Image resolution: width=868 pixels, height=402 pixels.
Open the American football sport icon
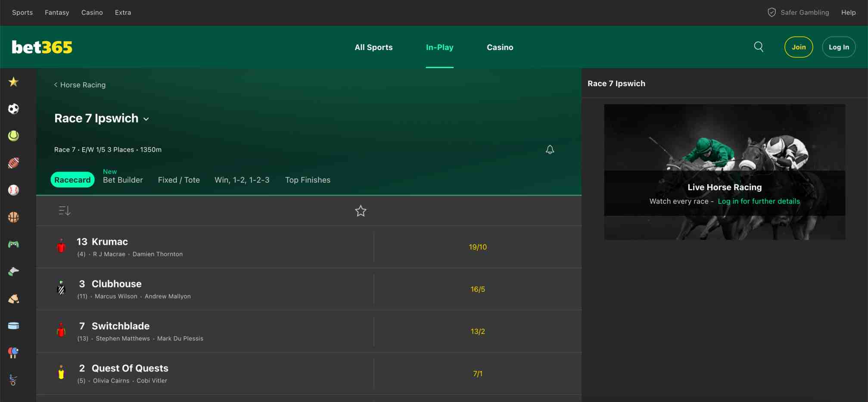click(13, 163)
